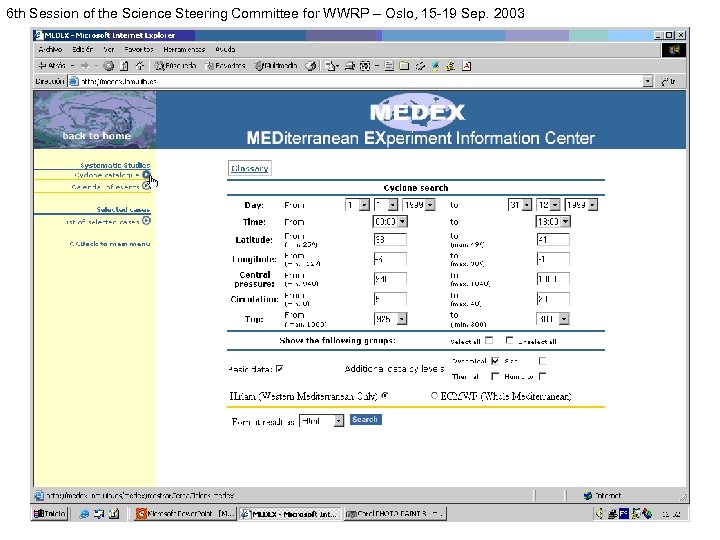Check the Unselect all checkbox
720x540 pixels.
tap(509, 340)
